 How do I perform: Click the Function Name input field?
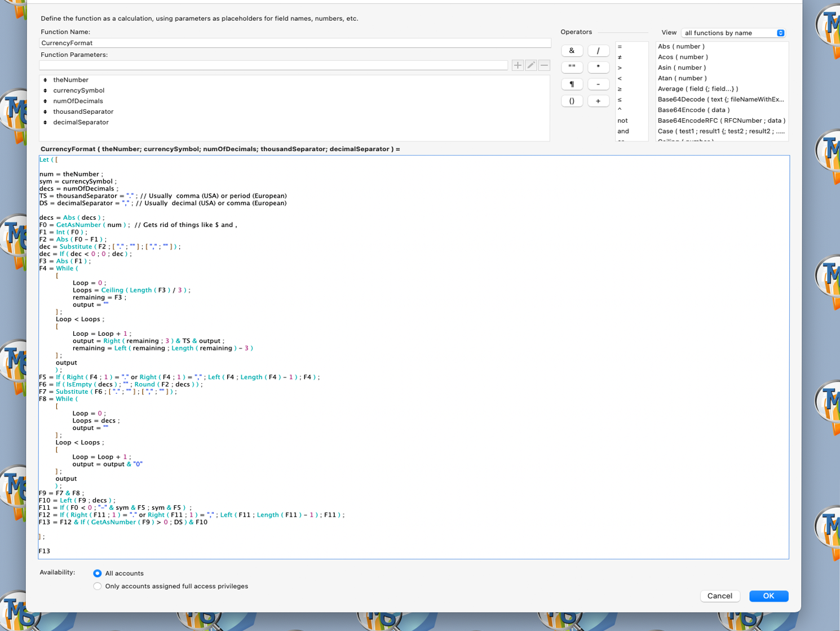coord(295,43)
